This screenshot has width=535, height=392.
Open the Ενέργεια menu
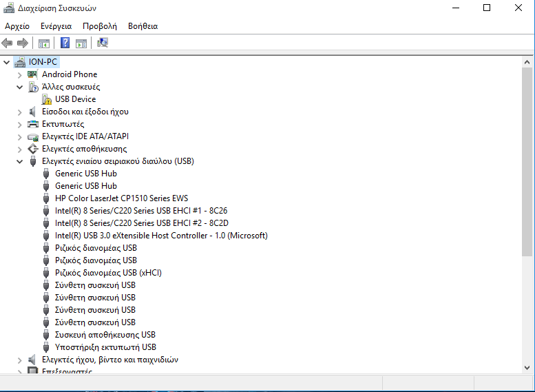[x=56, y=26]
